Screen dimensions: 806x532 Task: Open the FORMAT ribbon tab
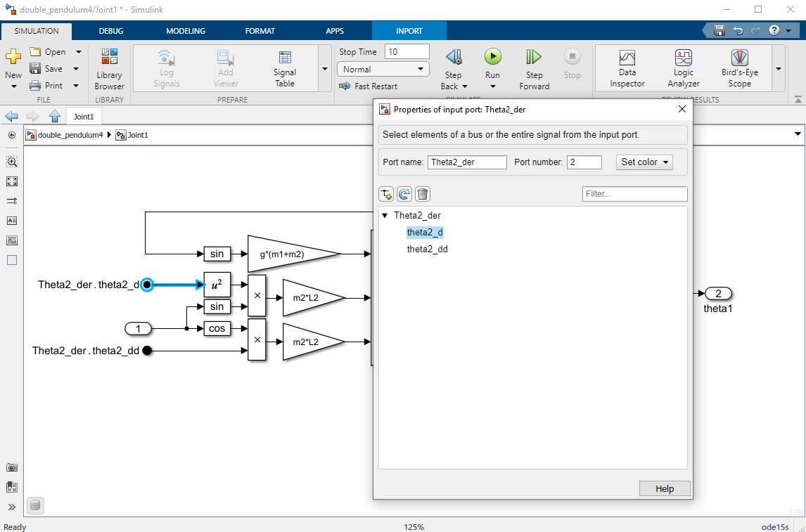pos(260,31)
